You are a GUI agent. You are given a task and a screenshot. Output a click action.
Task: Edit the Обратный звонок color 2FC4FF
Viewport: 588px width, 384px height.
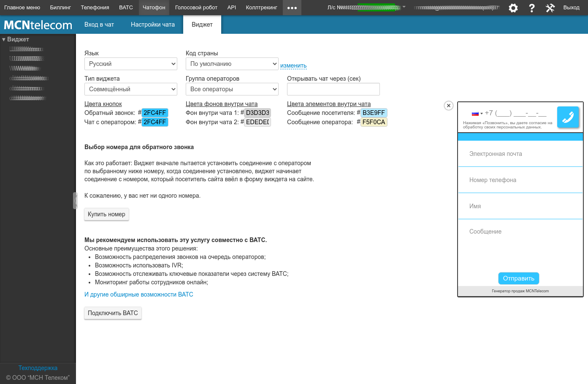tap(155, 113)
